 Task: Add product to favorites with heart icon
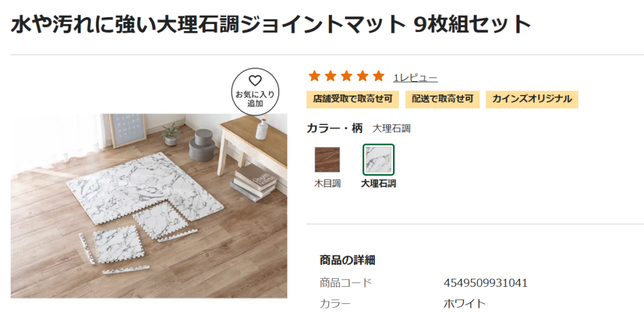(x=255, y=81)
